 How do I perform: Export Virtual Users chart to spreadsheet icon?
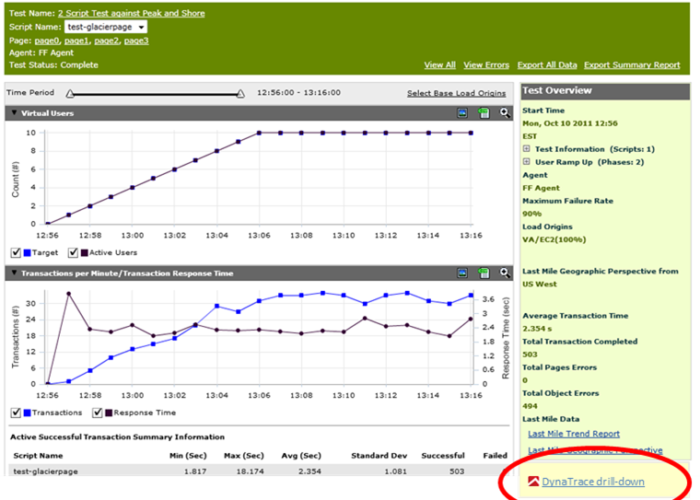484,113
